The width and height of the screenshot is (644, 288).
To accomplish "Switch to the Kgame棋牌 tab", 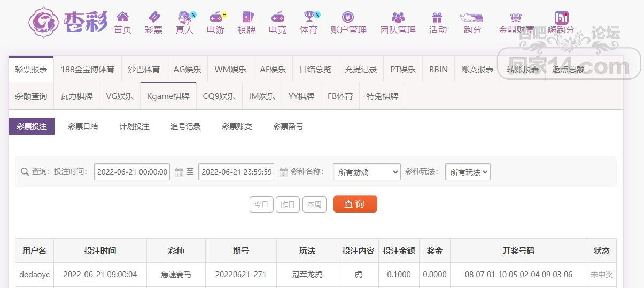I will (168, 96).
